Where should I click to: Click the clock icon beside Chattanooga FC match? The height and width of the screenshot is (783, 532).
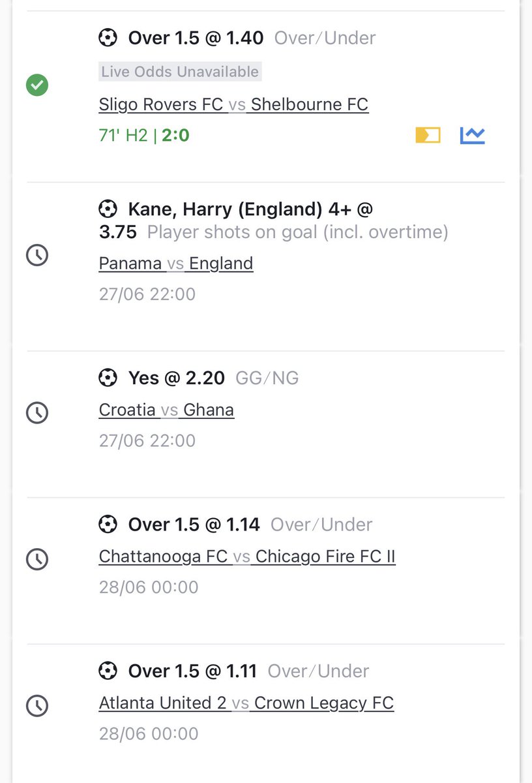coord(37,559)
